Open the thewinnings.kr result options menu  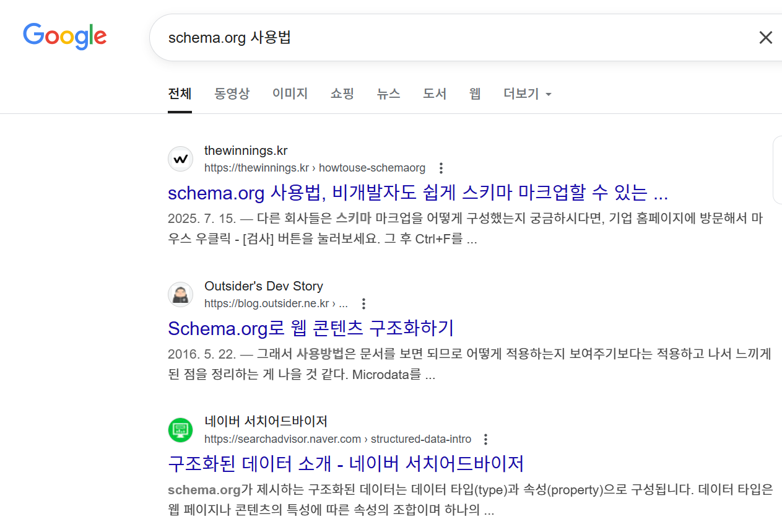(441, 168)
